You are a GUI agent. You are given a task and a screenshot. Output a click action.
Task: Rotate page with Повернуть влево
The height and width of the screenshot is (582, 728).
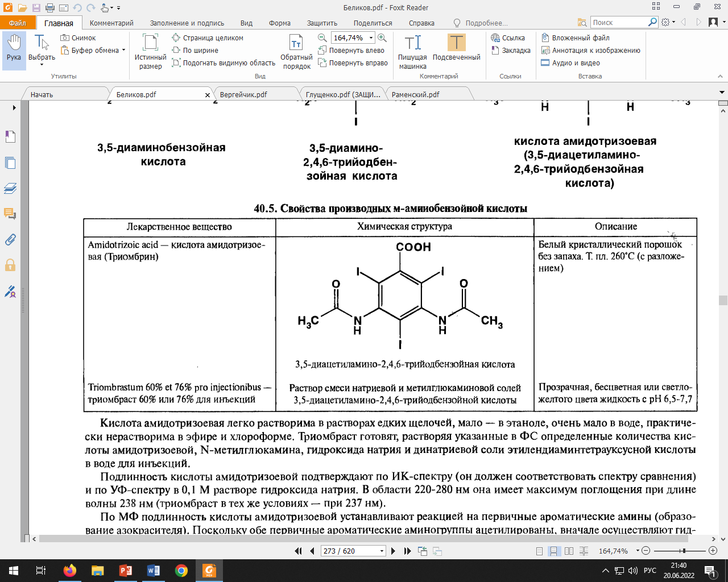coord(351,51)
